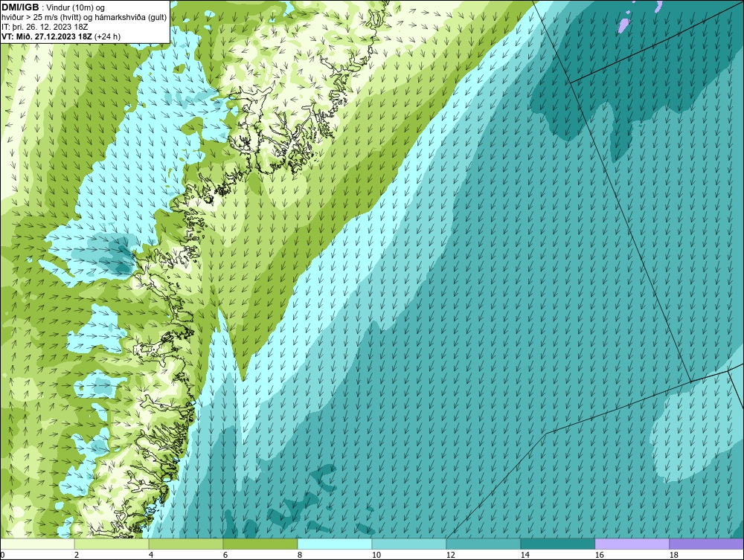744x560 pixels.
Task: Click the legend scale label '4'
Action: [151, 555]
